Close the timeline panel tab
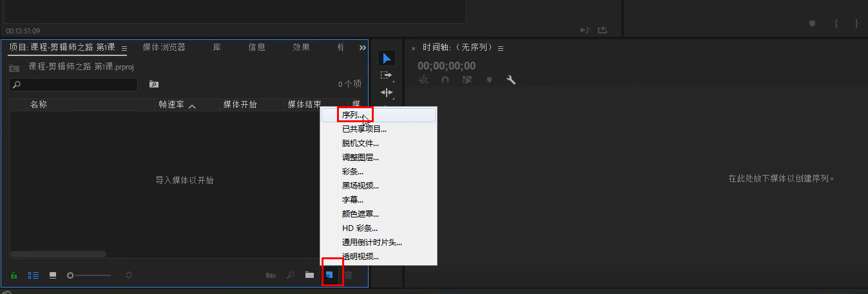The height and width of the screenshot is (294, 868). tap(413, 48)
